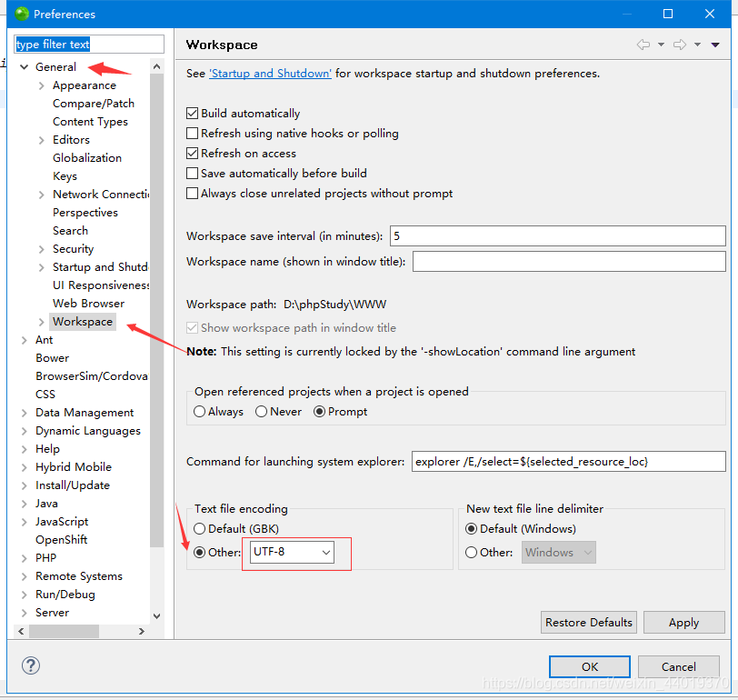Select OpenShift preference page
Image resolution: width=738 pixels, height=700 pixels.
pyautogui.click(x=61, y=540)
